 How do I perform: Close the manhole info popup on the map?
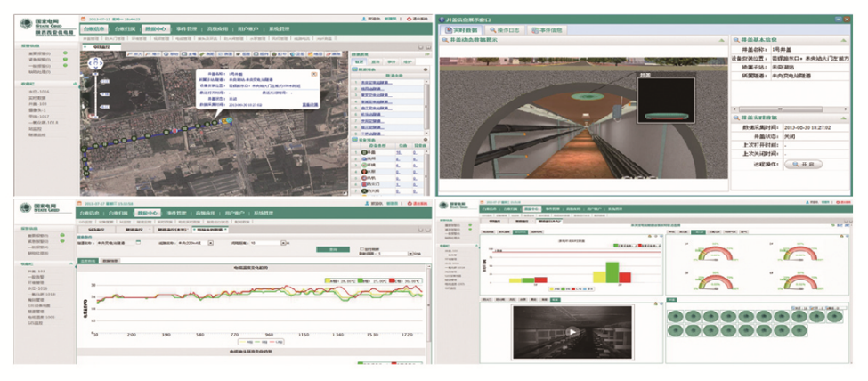tap(314, 74)
